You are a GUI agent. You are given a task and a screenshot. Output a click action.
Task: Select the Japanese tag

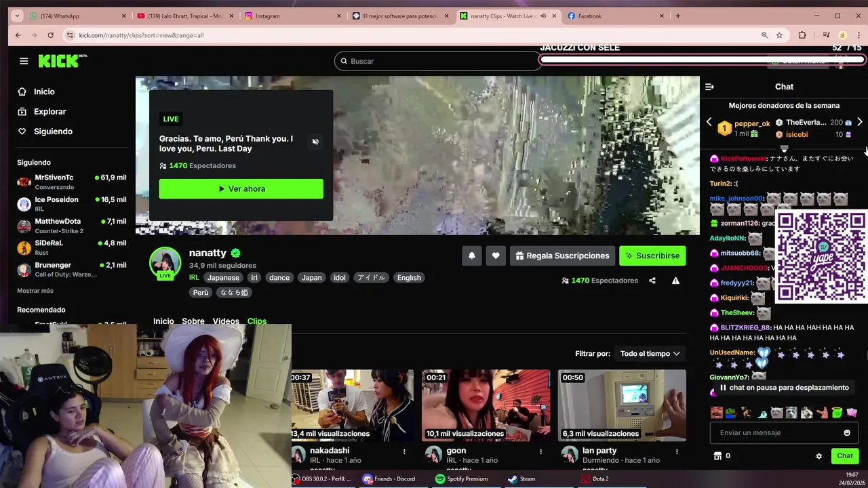point(223,277)
